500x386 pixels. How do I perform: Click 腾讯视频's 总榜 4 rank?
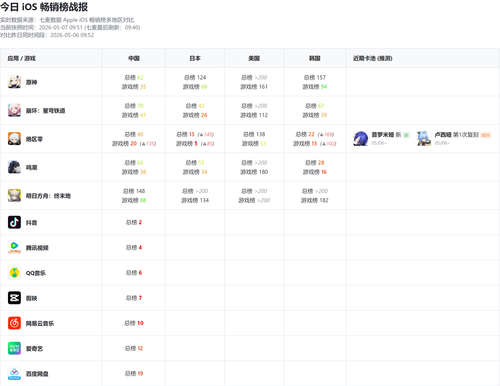coord(134,247)
